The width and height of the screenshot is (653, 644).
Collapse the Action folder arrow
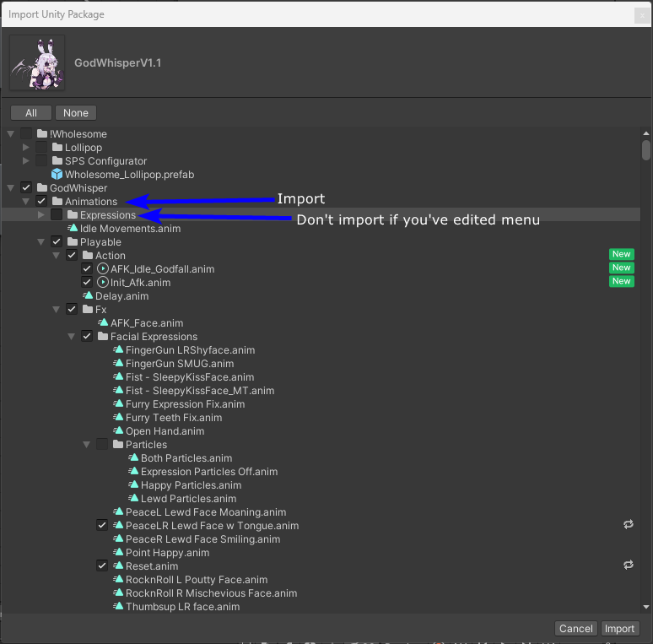click(57, 256)
